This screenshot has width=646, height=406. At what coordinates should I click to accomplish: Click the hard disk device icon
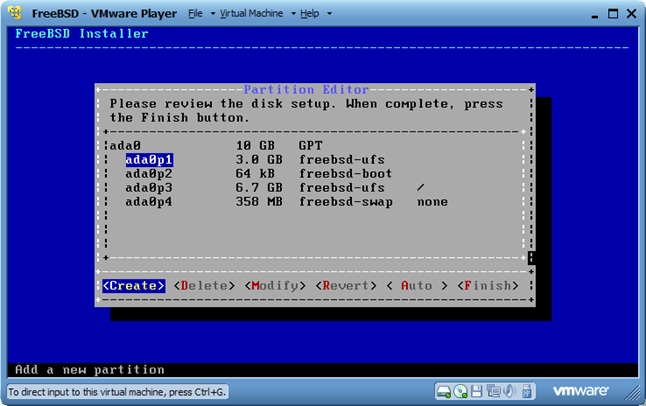[444, 391]
